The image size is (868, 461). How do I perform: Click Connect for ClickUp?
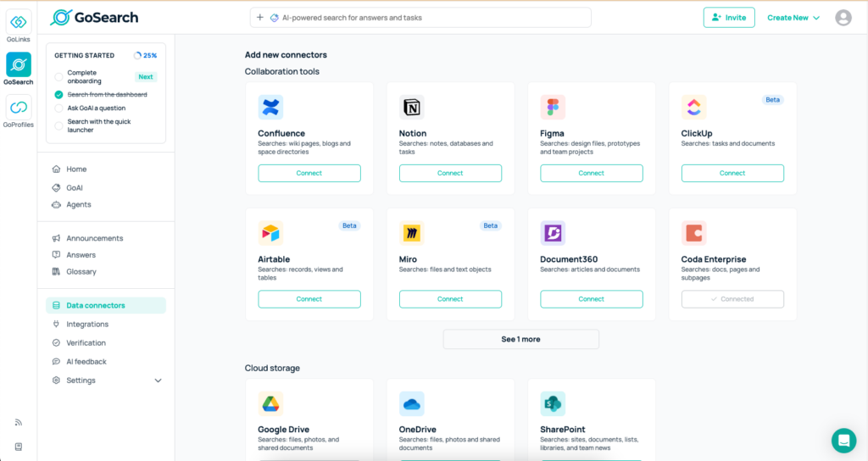pos(732,173)
